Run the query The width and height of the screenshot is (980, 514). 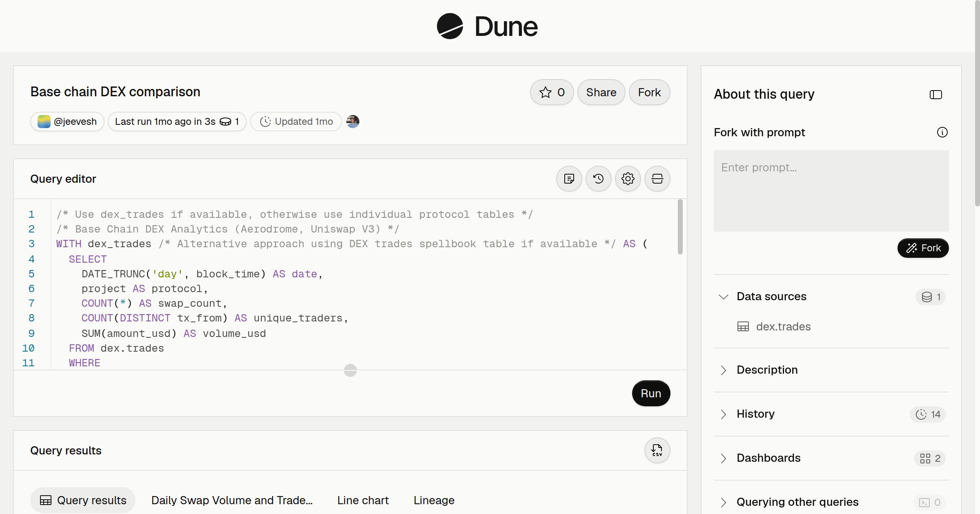coord(651,393)
